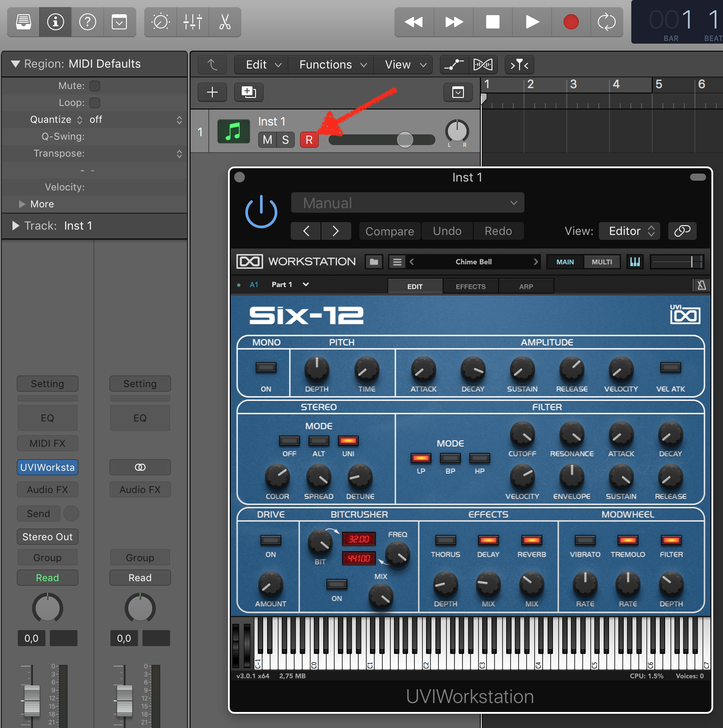Image resolution: width=723 pixels, height=728 pixels.
Task: Start recording with red Record button
Action: (571, 22)
